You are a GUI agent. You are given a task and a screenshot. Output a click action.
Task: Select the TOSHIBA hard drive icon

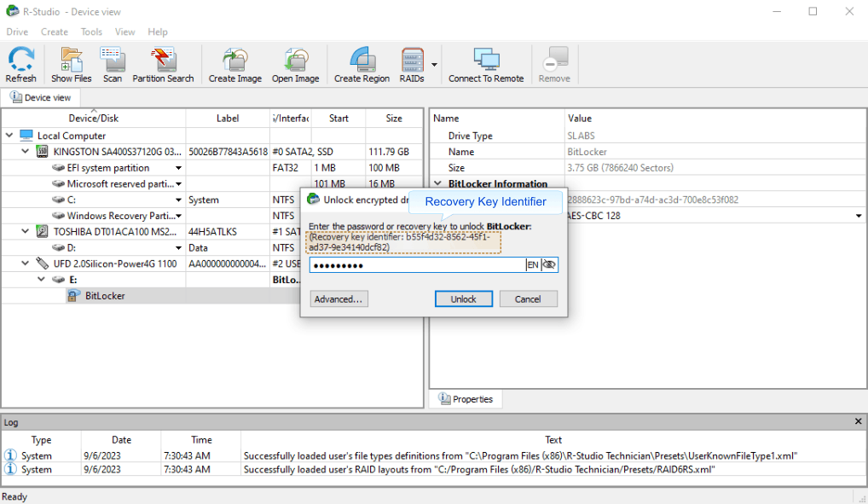(x=42, y=231)
